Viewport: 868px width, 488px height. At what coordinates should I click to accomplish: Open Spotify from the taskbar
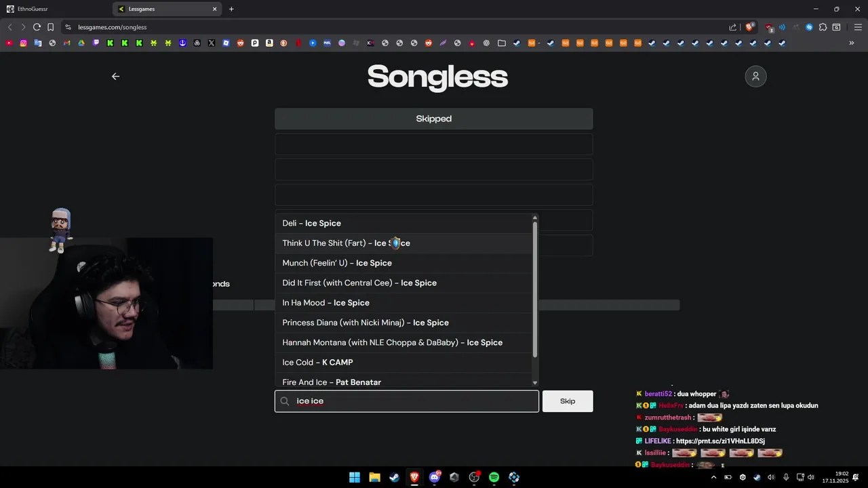(494, 477)
